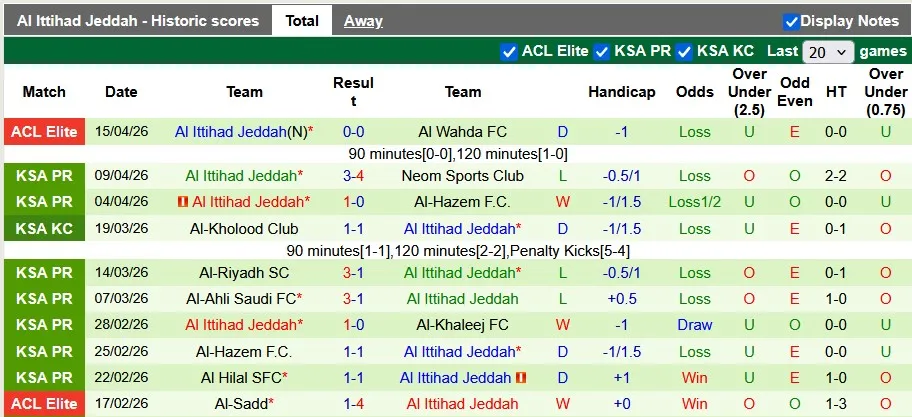Switch to the Away tab
Viewport: 912px width, 417px height.
coord(363,20)
